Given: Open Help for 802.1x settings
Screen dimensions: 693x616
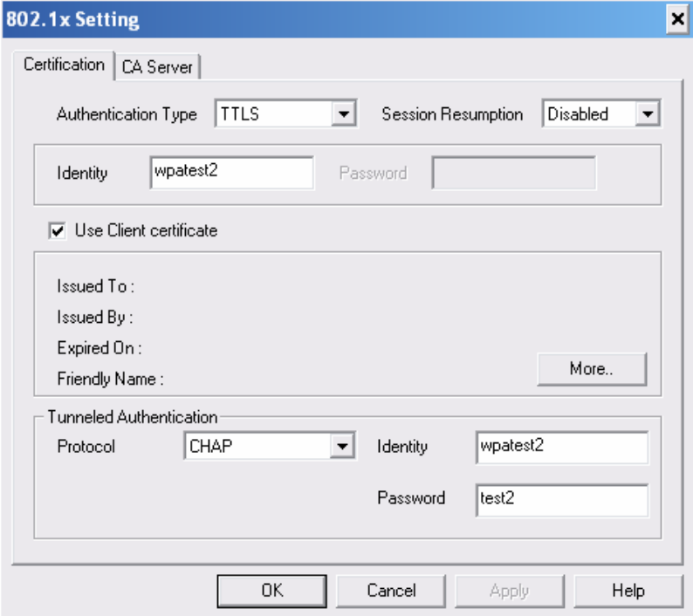Looking at the screenshot, I should (628, 591).
